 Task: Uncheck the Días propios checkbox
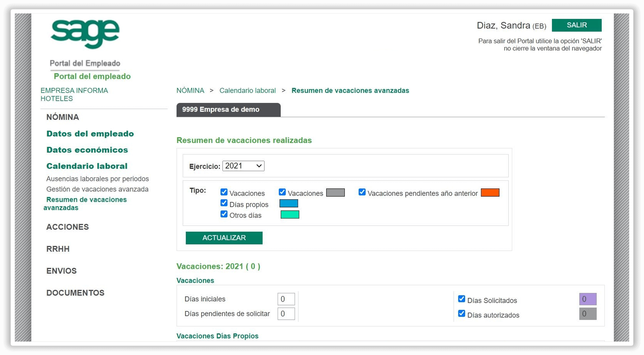tap(224, 203)
